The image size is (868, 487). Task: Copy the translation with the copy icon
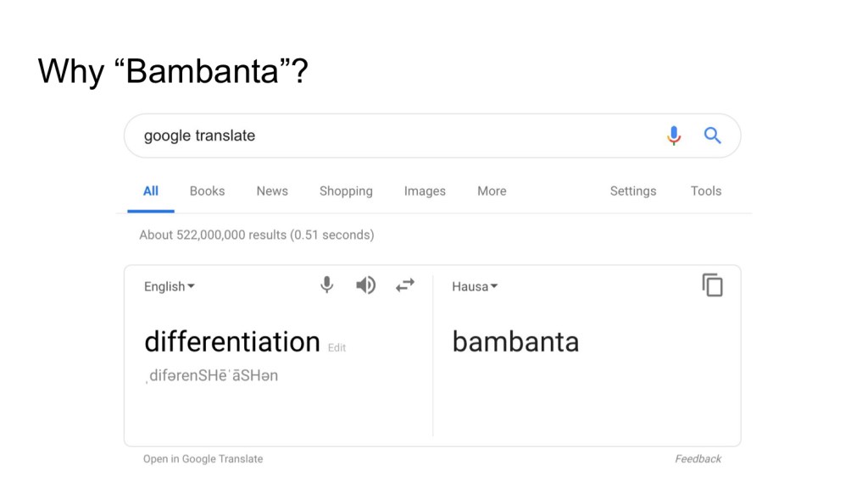[713, 285]
